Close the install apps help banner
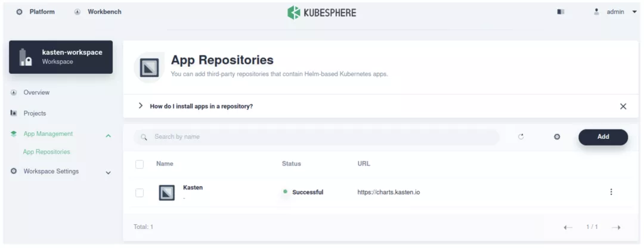The image size is (644, 248). 623,106
